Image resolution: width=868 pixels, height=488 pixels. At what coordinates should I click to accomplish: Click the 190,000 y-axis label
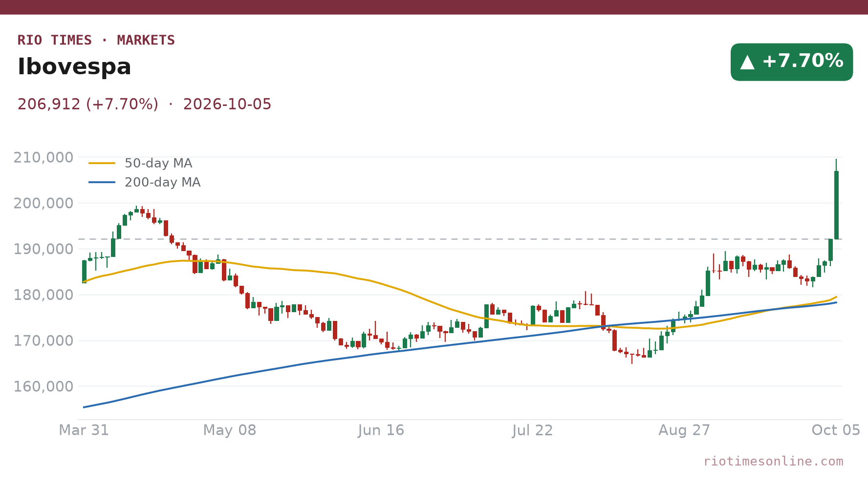point(43,249)
